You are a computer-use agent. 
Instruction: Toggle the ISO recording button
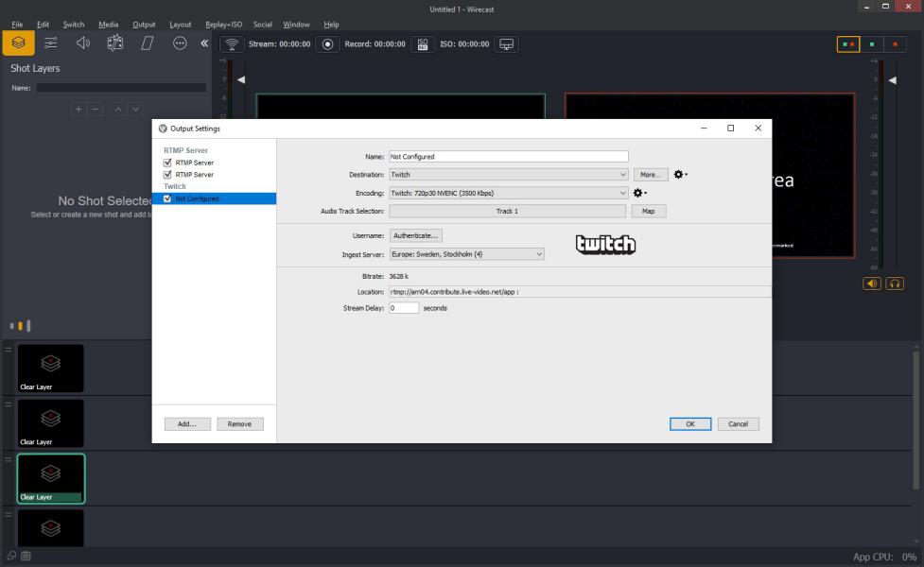423,44
